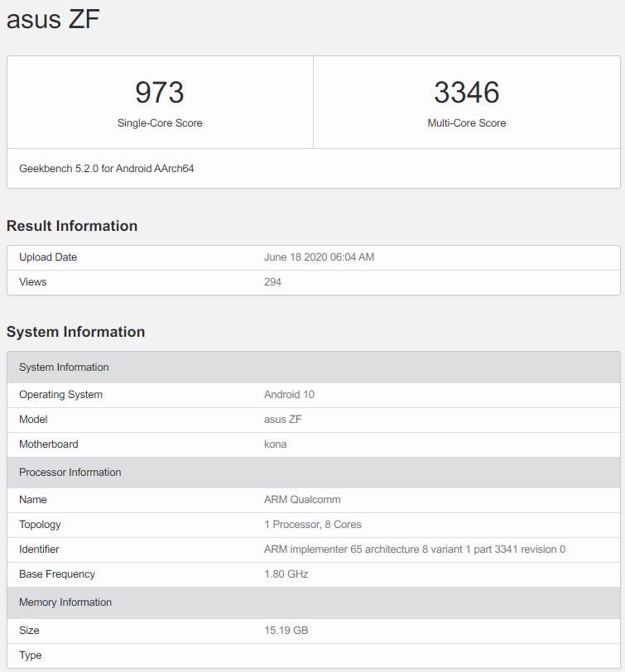Click the 'Identifier' row label

[x=39, y=550]
